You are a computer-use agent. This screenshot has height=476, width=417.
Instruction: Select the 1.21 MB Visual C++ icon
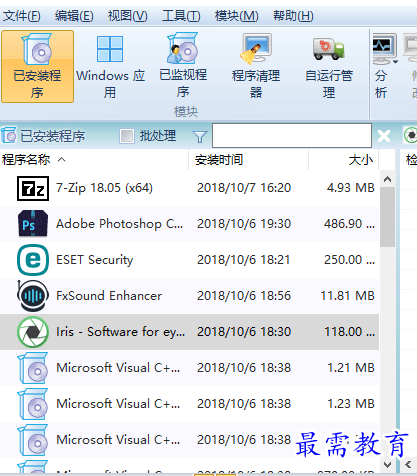[x=33, y=368]
